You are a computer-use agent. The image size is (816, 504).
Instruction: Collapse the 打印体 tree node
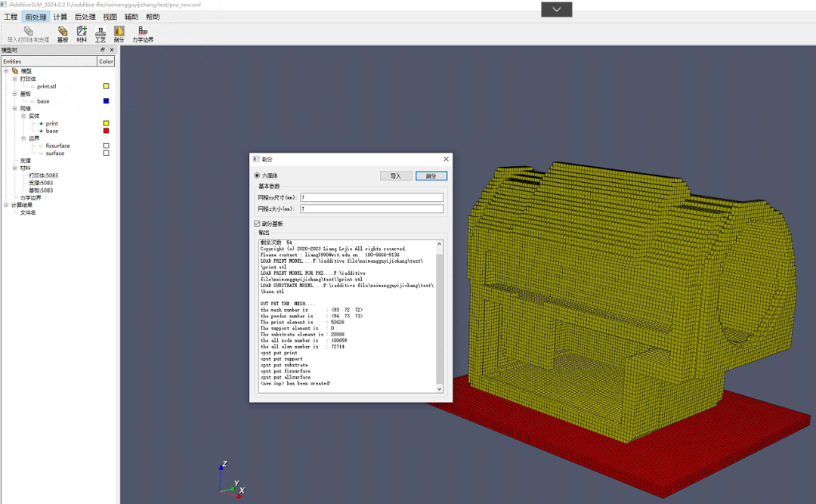click(x=15, y=79)
